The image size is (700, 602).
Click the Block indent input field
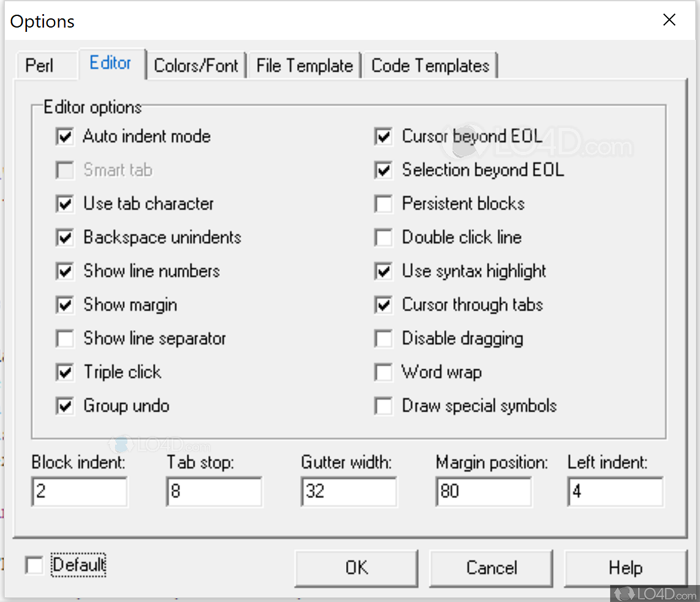[79, 492]
